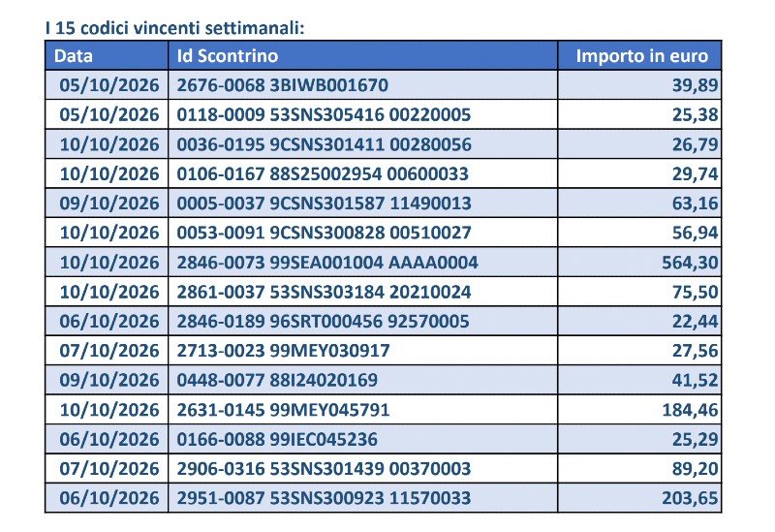This screenshot has width=775, height=532.
Task: Select the 26,79 amount cell
Action: [x=639, y=143]
